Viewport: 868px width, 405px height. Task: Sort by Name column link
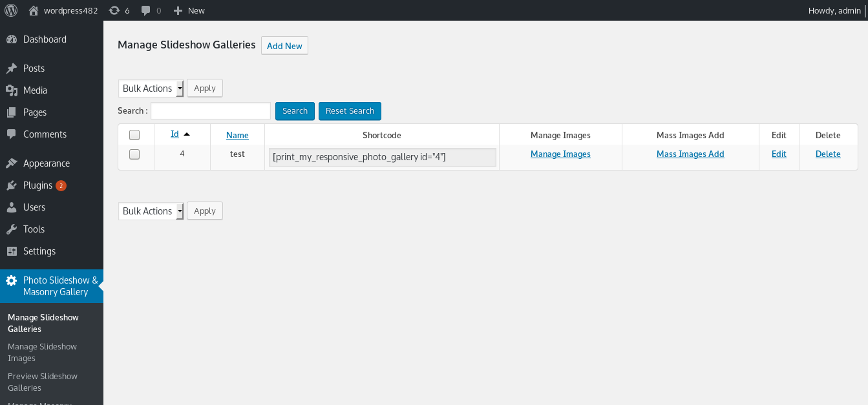pyautogui.click(x=237, y=135)
